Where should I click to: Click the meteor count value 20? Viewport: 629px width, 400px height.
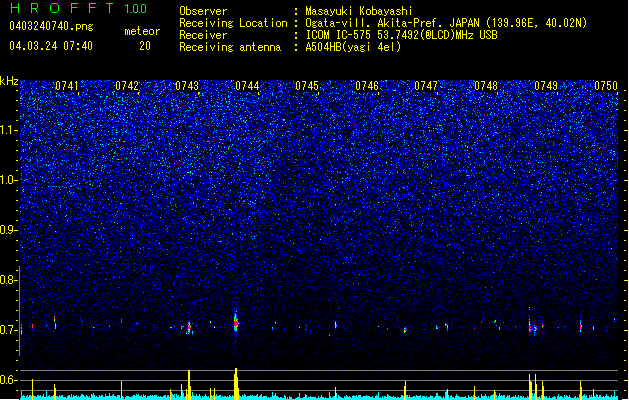[145, 46]
